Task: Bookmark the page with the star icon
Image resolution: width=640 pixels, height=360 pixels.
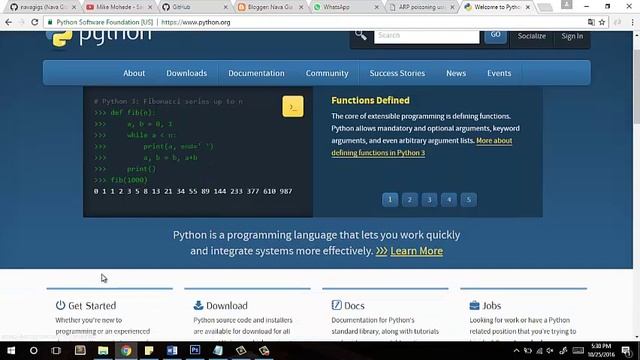Action: click(602, 22)
